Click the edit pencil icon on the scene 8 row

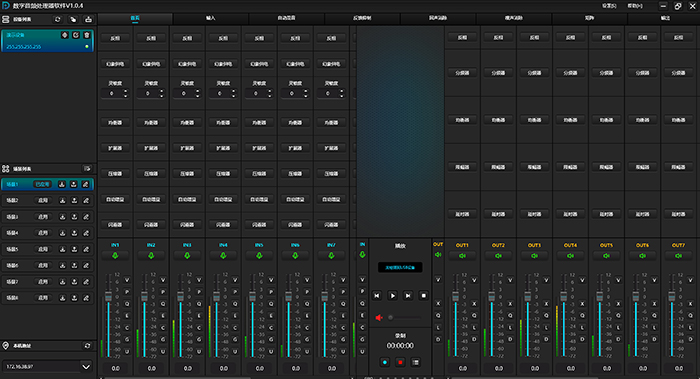(86, 298)
